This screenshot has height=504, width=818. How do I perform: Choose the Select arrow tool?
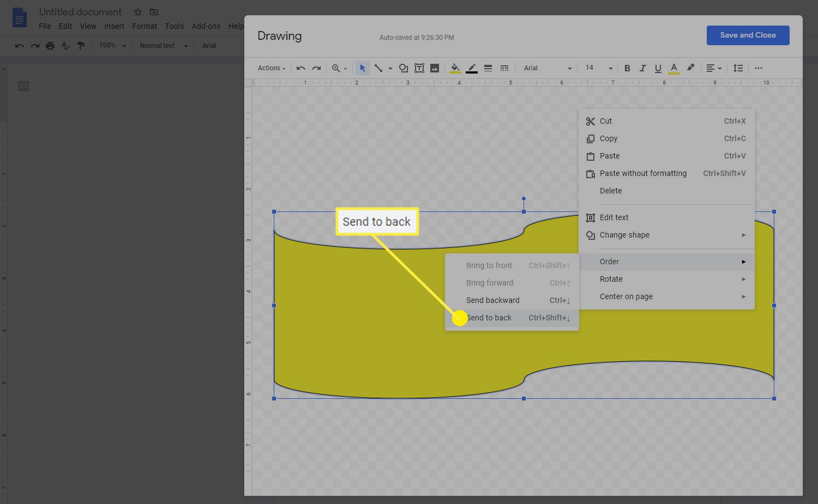[x=362, y=68]
